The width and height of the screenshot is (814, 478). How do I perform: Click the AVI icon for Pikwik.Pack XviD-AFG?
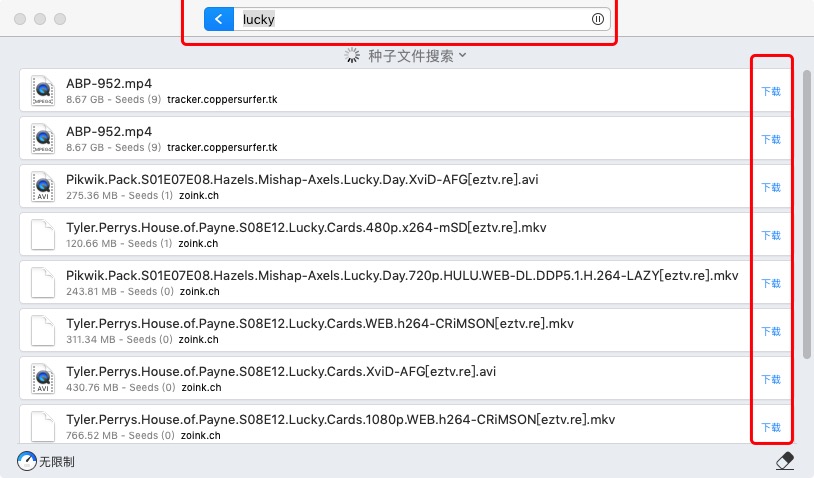(x=43, y=186)
